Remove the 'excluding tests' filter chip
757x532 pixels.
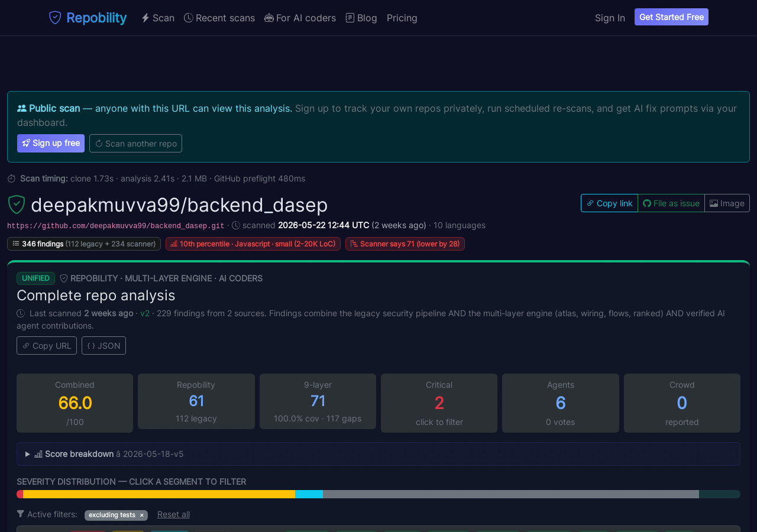click(142, 515)
